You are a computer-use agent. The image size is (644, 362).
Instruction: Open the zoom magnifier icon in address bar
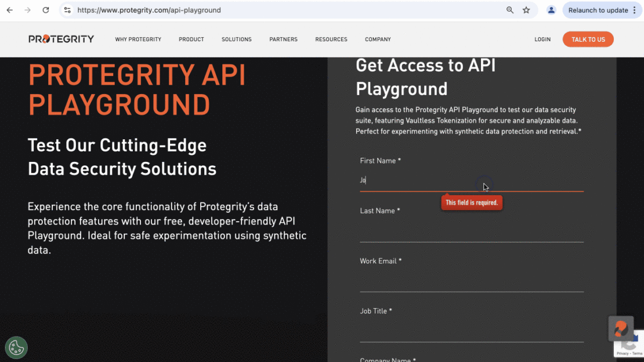pos(510,10)
